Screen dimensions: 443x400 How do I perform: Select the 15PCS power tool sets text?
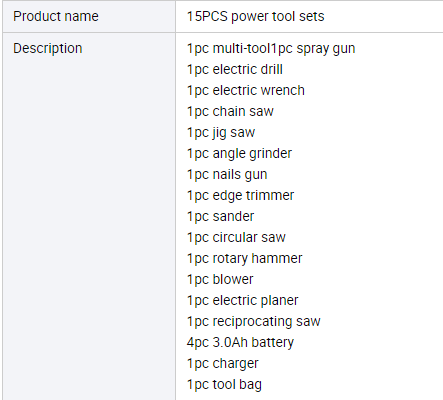click(x=255, y=16)
